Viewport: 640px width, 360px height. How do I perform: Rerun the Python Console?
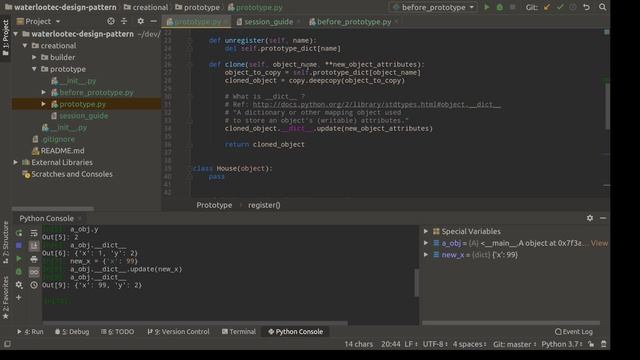pos(19,233)
